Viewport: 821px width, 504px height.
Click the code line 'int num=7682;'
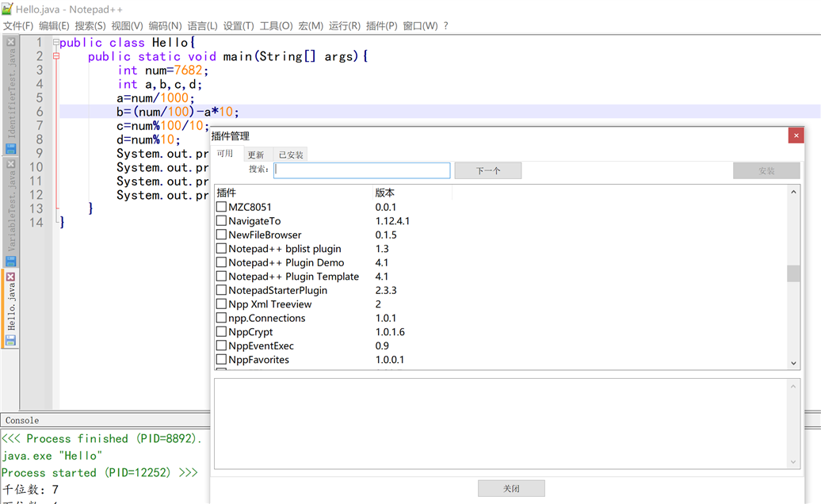point(162,70)
